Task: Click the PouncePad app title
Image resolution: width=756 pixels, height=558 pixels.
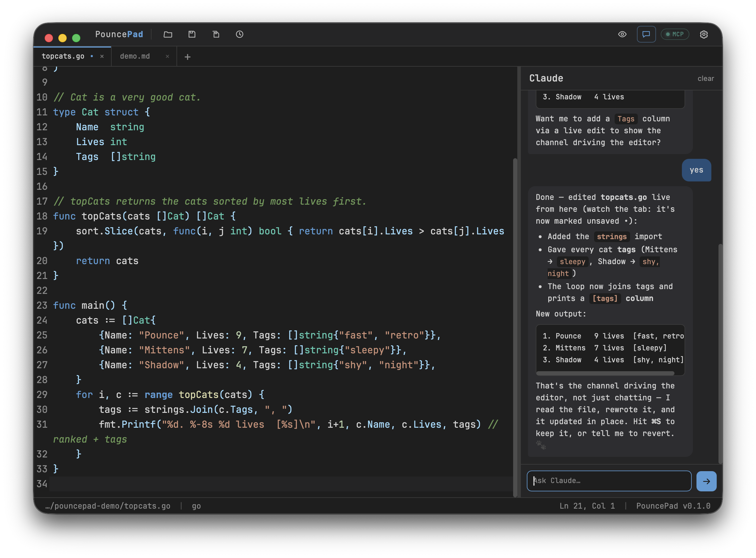Action: (119, 34)
